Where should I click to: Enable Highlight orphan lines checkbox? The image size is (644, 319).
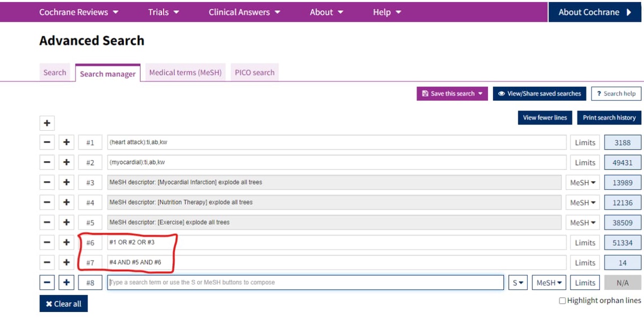pos(562,301)
